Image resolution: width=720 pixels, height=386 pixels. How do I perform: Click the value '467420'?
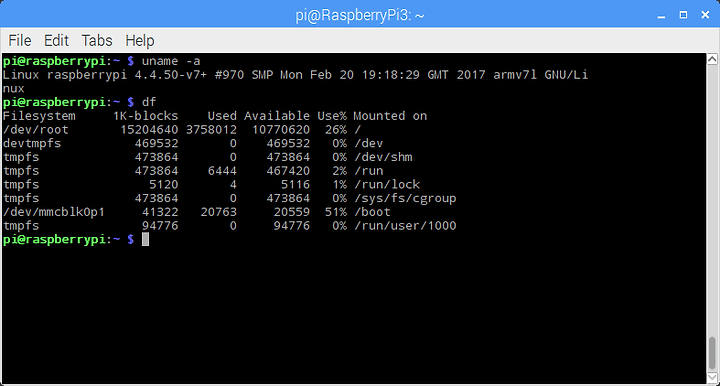(288, 171)
